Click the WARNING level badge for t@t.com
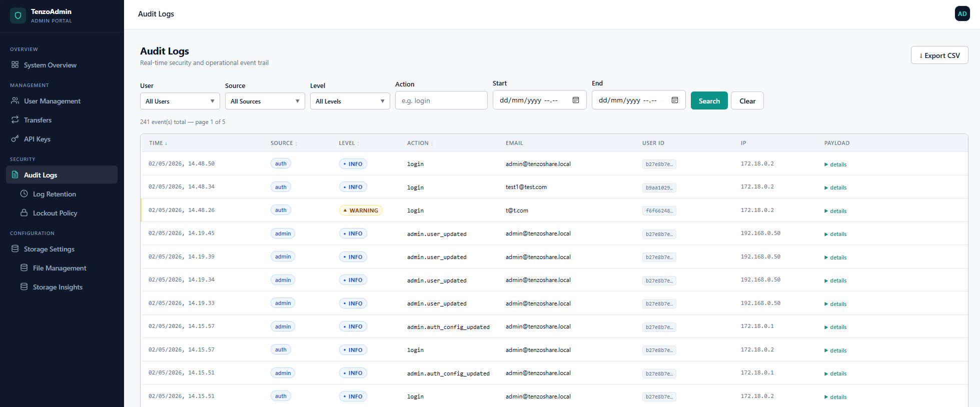This screenshot has height=407, width=980. click(x=361, y=210)
